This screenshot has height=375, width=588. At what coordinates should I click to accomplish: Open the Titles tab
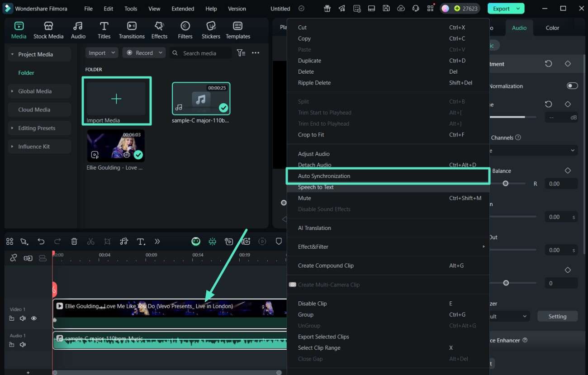click(104, 30)
